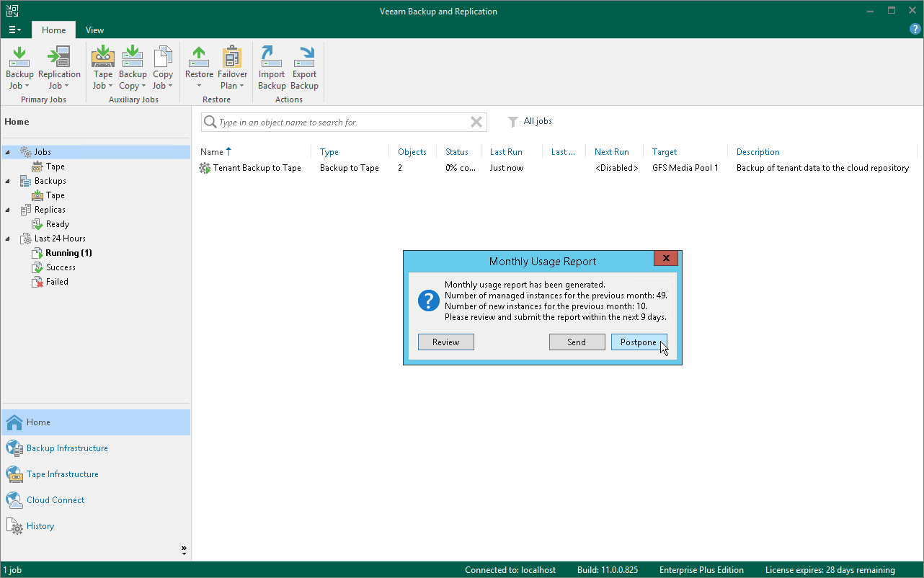This screenshot has width=924, height=578.
Task: Open the History view
Action: tap(40, 526)
